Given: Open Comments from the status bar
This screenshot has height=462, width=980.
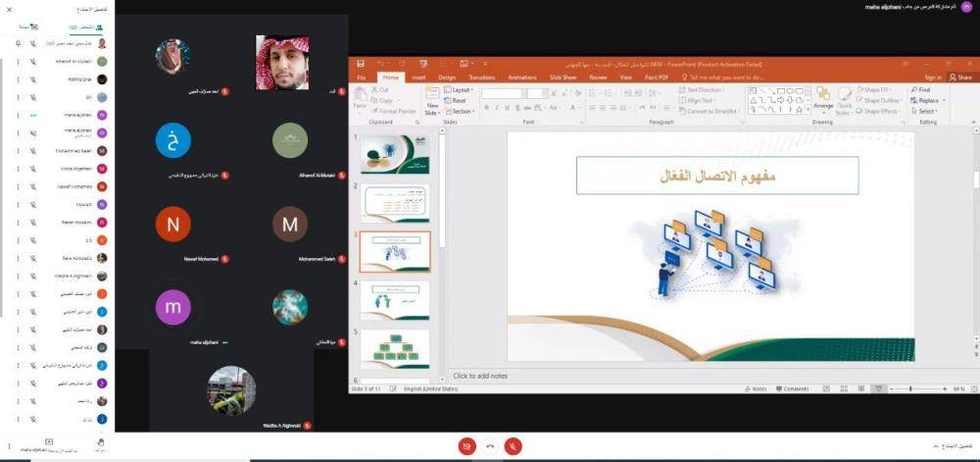Looking at the screenshot, I should coord(792,388).
